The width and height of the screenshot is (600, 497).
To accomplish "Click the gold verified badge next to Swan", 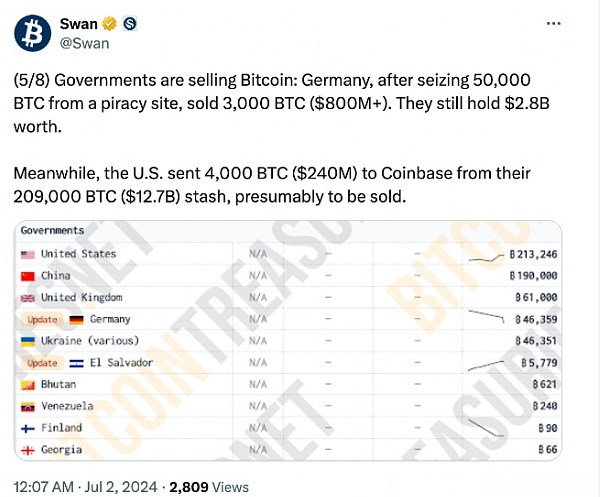I will click(x=109, y=24).
